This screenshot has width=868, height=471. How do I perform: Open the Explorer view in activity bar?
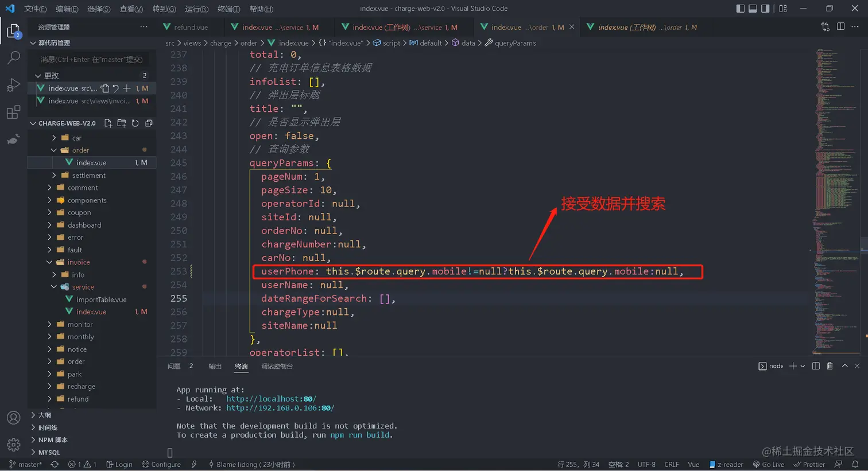[13, 31]
